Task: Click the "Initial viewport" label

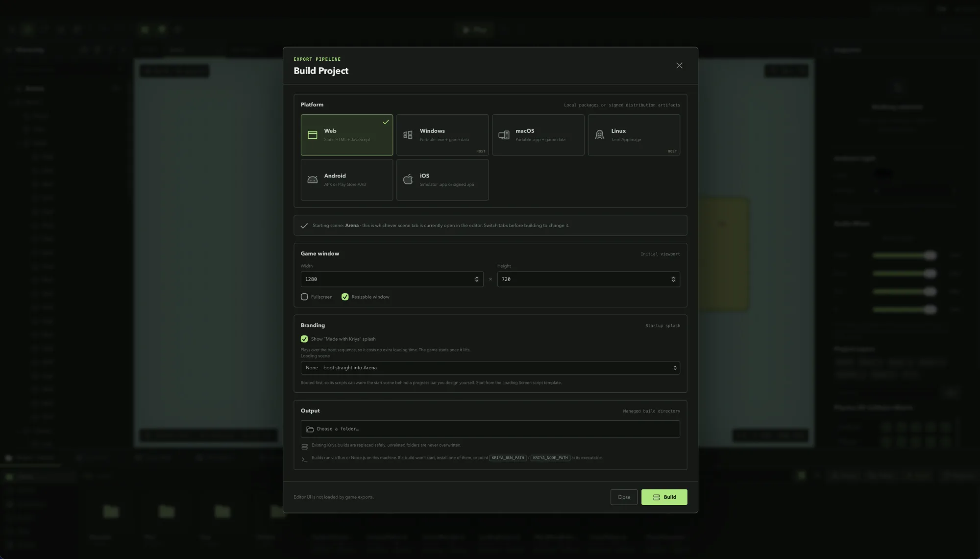Action: click(660, 254)
